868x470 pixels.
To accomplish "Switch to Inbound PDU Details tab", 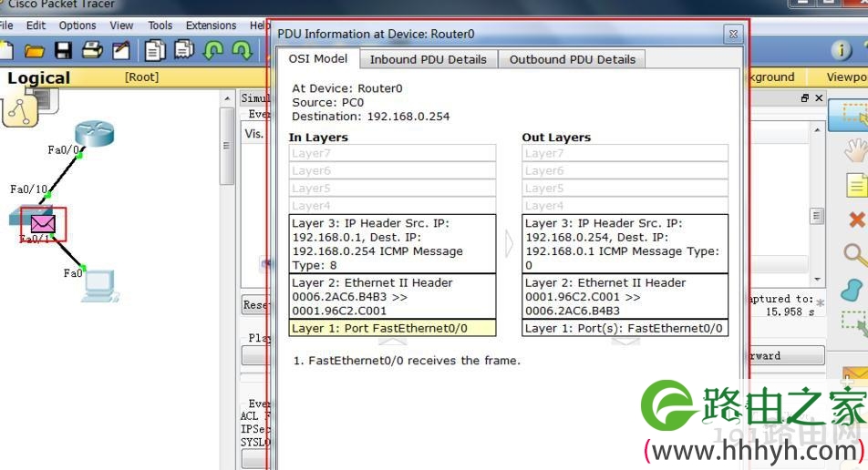I will (x=428, y=59).
